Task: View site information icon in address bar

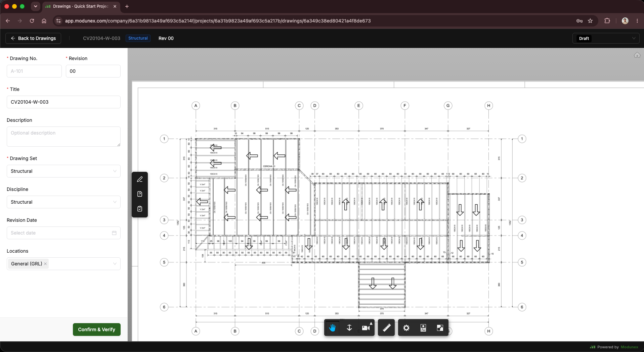Action: coord(58,21)
